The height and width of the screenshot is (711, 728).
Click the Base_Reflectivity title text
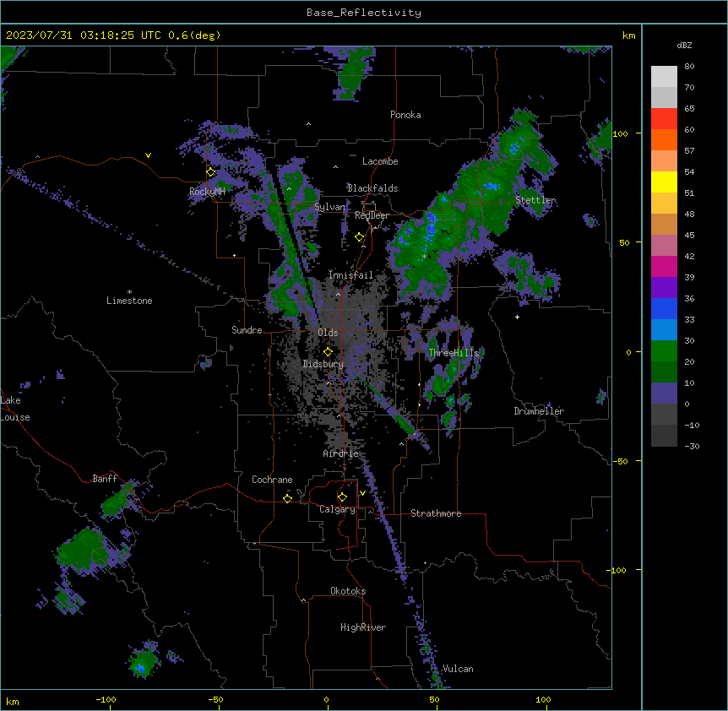[x=363, y=13]
